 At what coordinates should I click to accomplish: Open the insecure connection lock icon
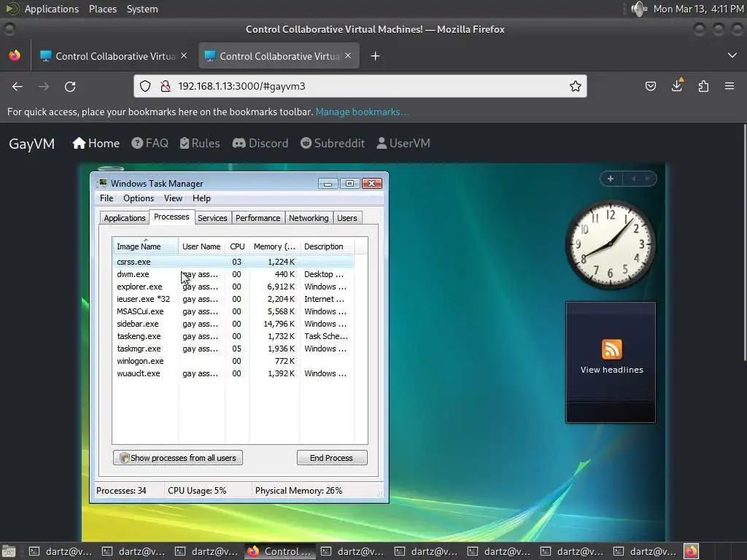[x=166, y=86]
